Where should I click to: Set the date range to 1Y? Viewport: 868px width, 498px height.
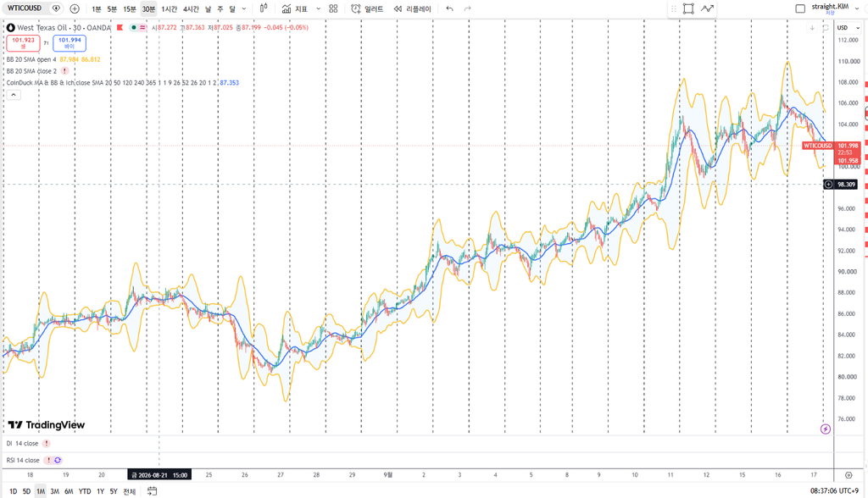click(100, 491)
